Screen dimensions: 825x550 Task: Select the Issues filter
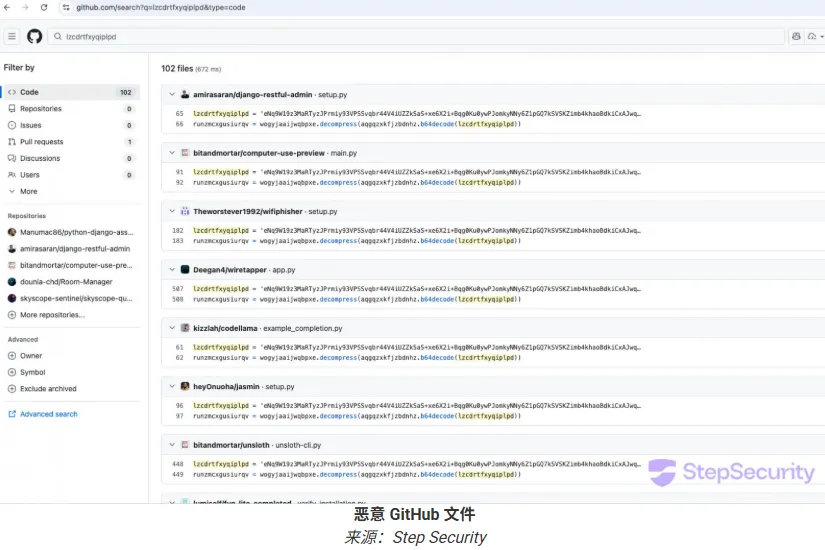pos(71,125)
